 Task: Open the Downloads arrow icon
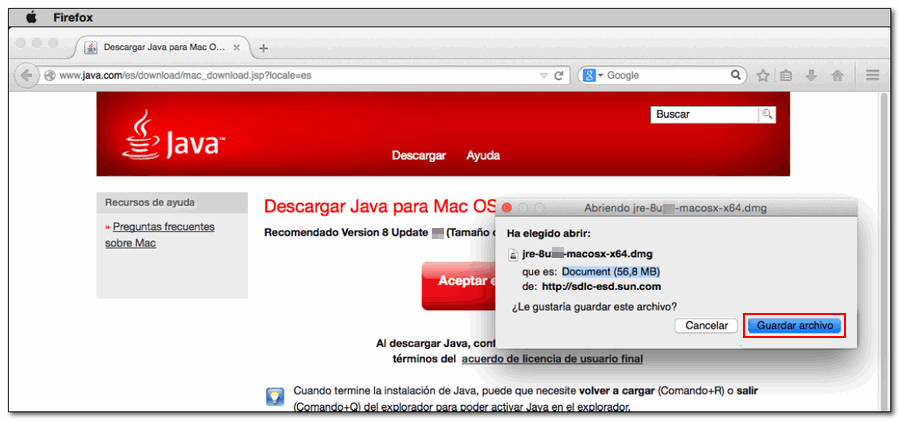[812, 75]
